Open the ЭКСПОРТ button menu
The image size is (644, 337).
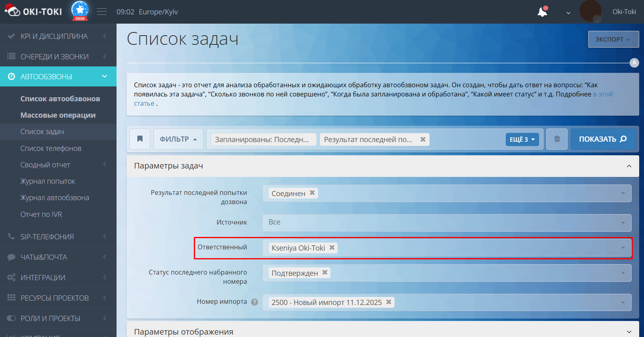613,39
